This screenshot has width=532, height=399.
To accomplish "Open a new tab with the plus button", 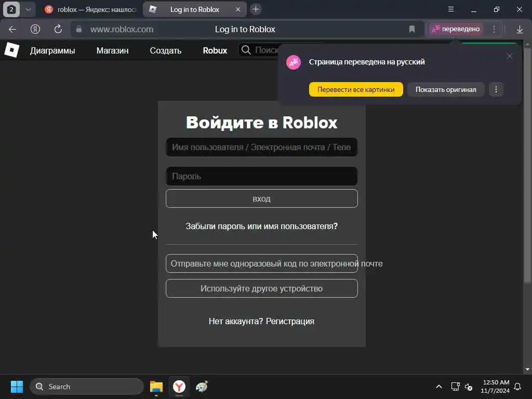I will [x=256, y=9].
